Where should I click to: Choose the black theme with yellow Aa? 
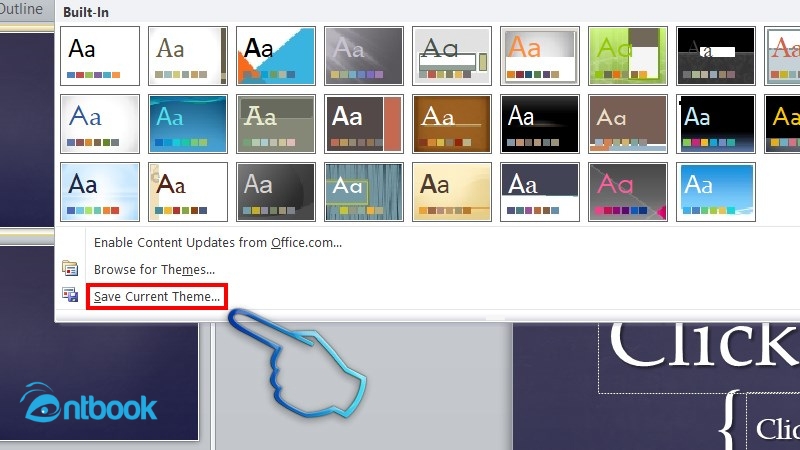tap(782, 123)
